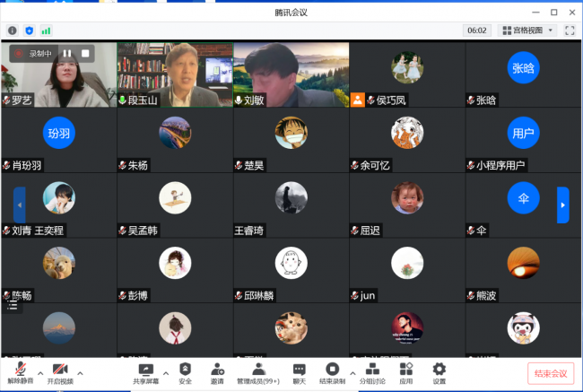Click the invite (邀请) icon
The height and width of the screenshot is (392, 583).
coord(217,371)
